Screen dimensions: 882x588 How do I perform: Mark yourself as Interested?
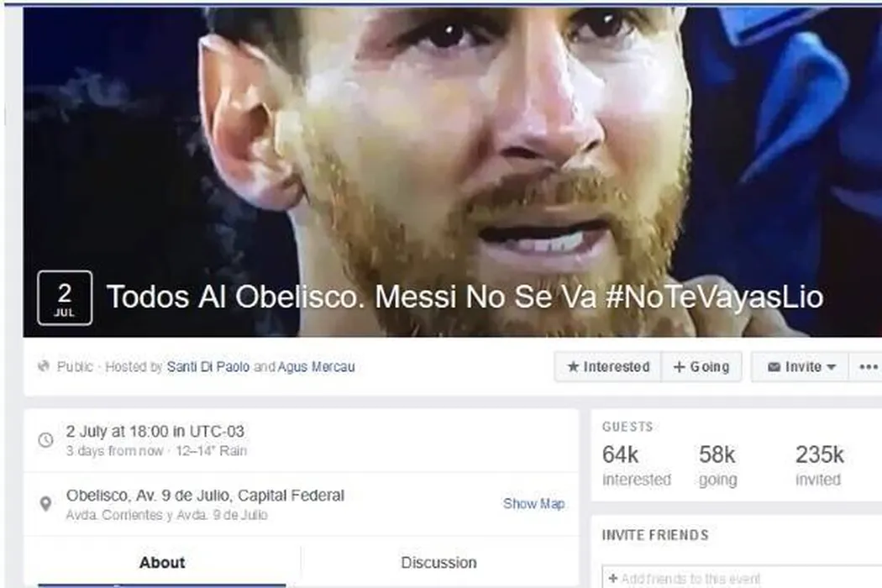pos(608,367)
